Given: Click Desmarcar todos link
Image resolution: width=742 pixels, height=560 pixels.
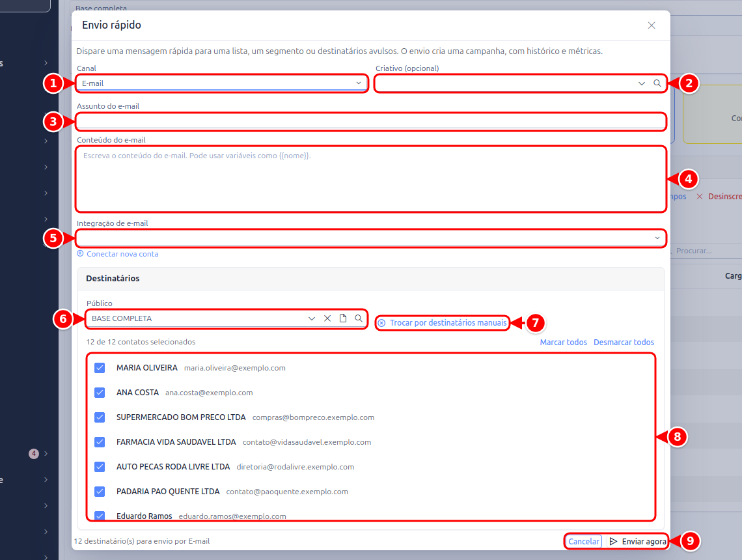Looking at the screenshot, I should pos(624,343).
